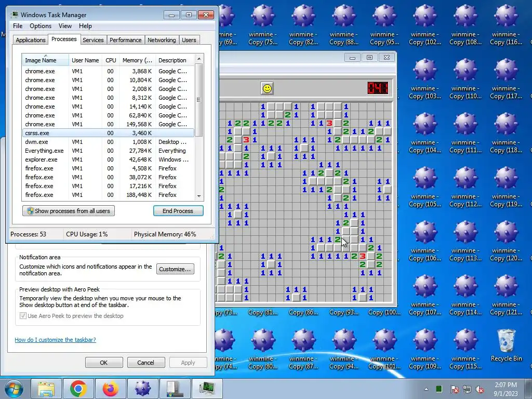
Task: Select the winmine - Copy (75...) desktop icon
Action: (x=263, y=25)
